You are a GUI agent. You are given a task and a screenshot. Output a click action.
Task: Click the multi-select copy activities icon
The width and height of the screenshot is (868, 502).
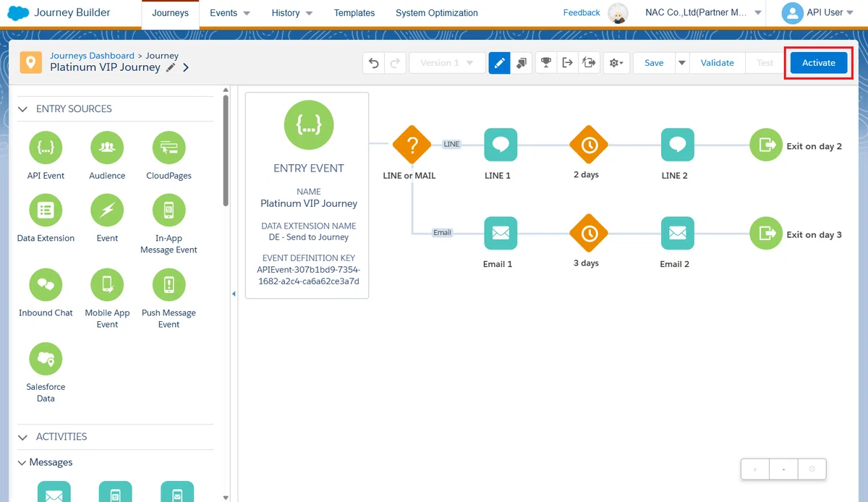(521, 63)
